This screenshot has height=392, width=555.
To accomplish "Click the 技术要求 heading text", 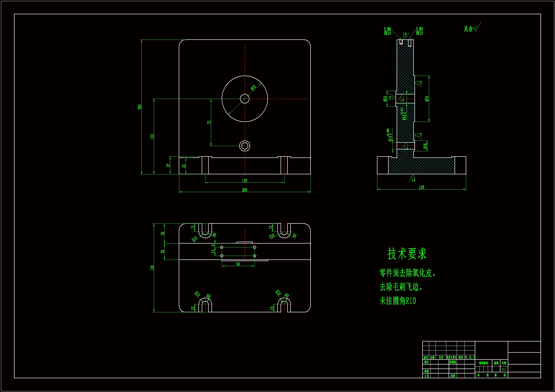I will click(407, 254).
